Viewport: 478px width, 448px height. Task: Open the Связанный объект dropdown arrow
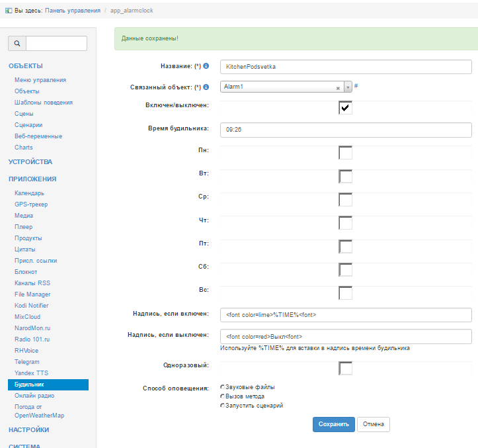tap(348, 87)
